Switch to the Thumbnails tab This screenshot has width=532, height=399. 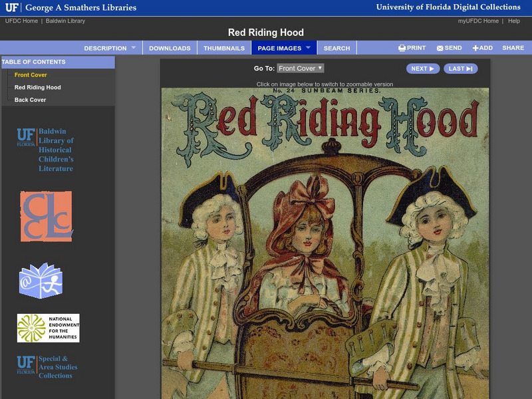224,48
